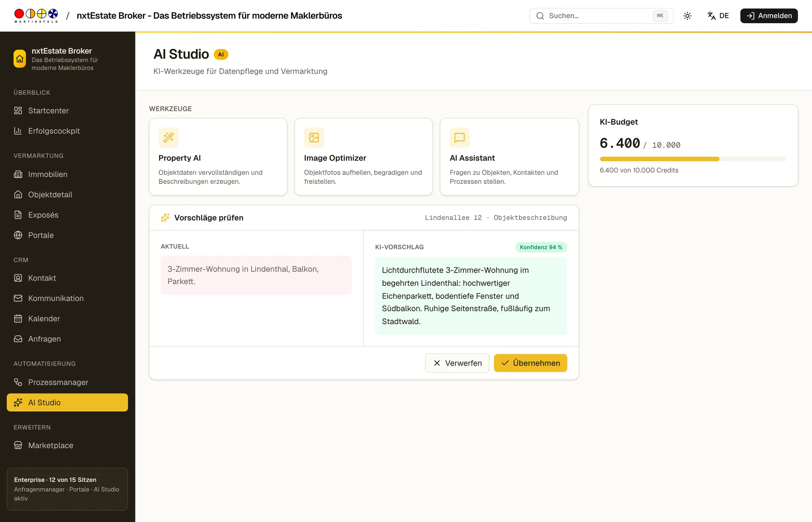The height and width of the screenshot is (522, 812).
Task: Open Kalender in the sidebar
Action: [x=67, y=318]
